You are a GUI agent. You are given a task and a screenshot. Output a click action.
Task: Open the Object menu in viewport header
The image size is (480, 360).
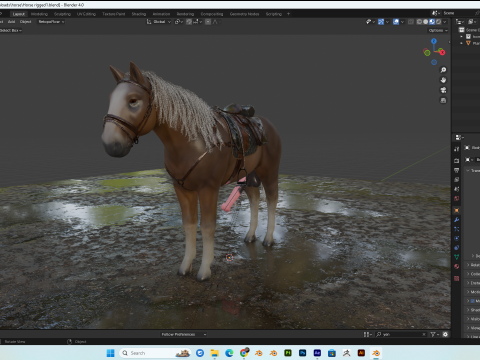(25, 22)
